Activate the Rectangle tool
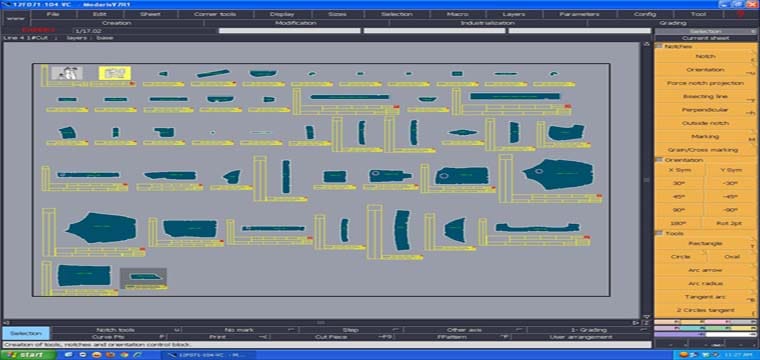Viewport: 760px width, 360px height. click(705, 243)
